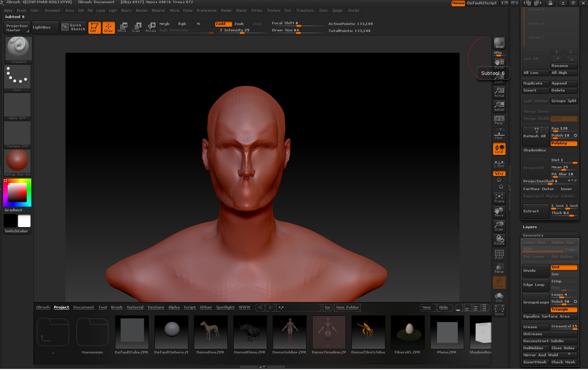Open the Standard brush thumbnail picker
Viewport: 588px width, 370px height.
pyautogui.click(x=18, y=50)
